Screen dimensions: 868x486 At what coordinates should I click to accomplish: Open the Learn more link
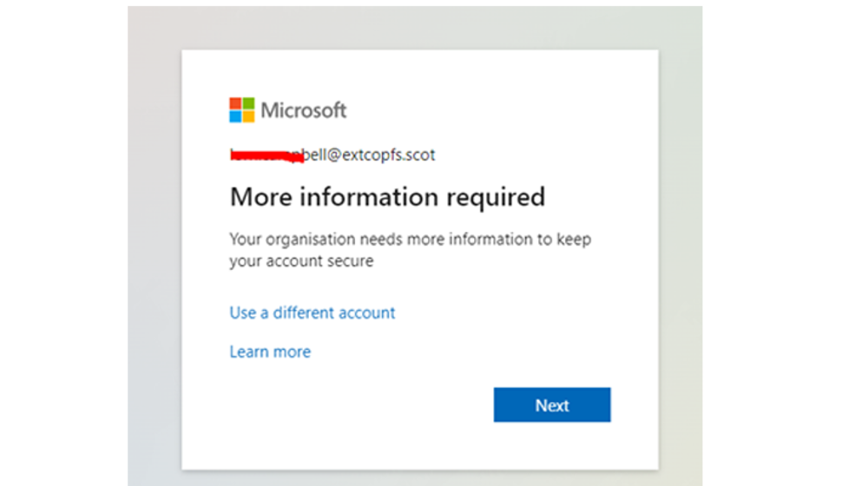[x=270, y=351]
